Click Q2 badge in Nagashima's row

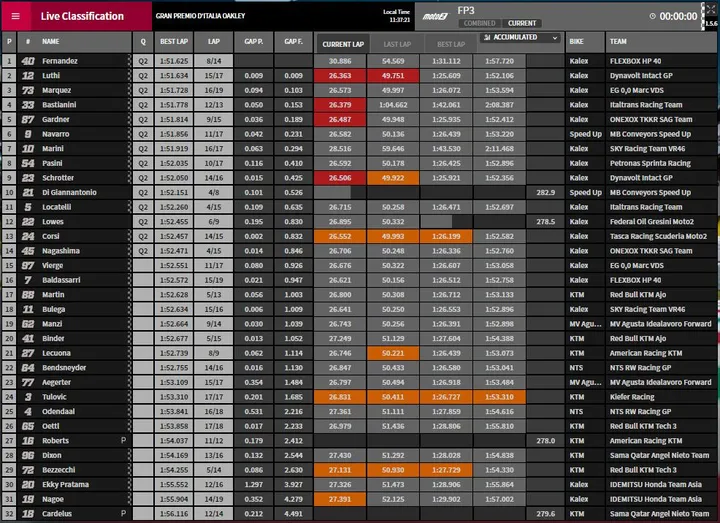[143, 251]
